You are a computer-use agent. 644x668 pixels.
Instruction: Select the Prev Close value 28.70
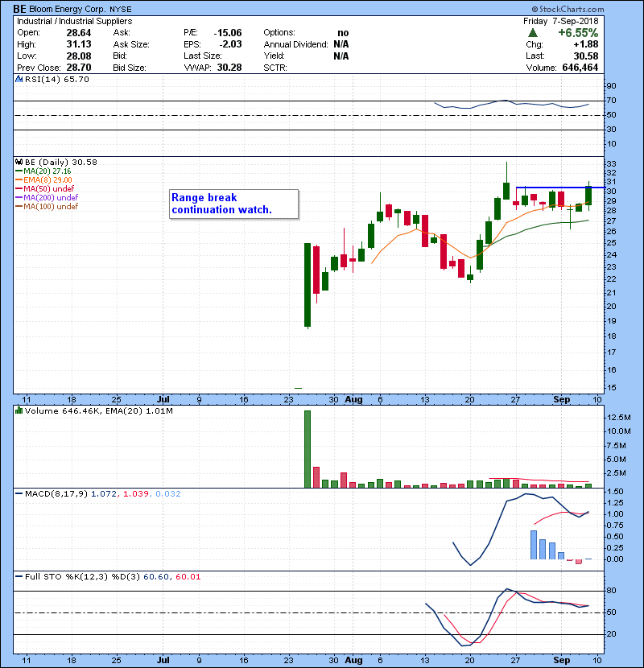(x=79, y=68)
